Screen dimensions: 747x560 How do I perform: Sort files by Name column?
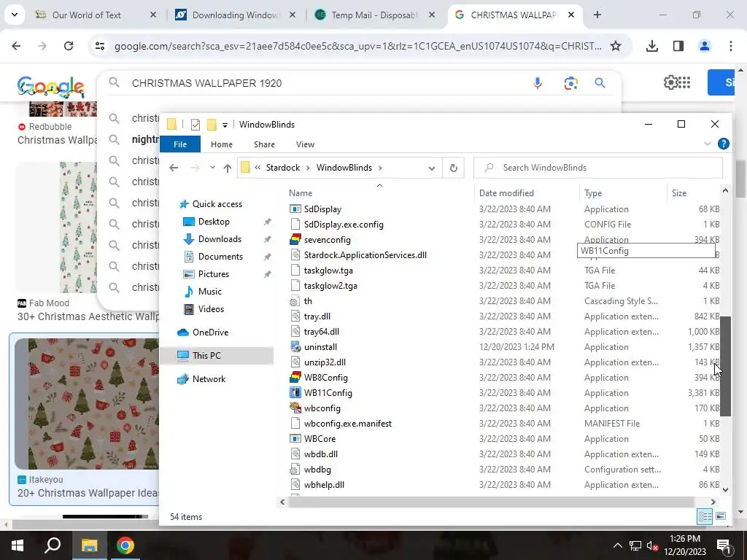(300, 192)
